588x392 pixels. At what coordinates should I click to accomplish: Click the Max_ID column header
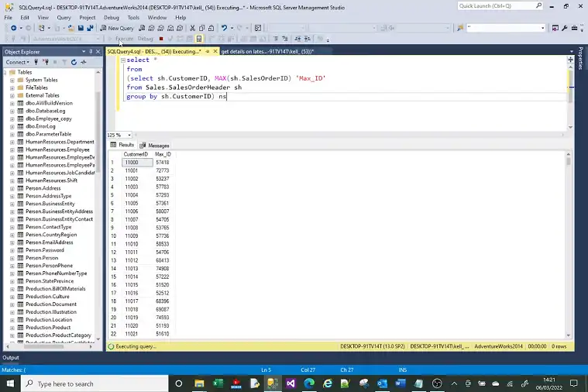coord(163,154)
